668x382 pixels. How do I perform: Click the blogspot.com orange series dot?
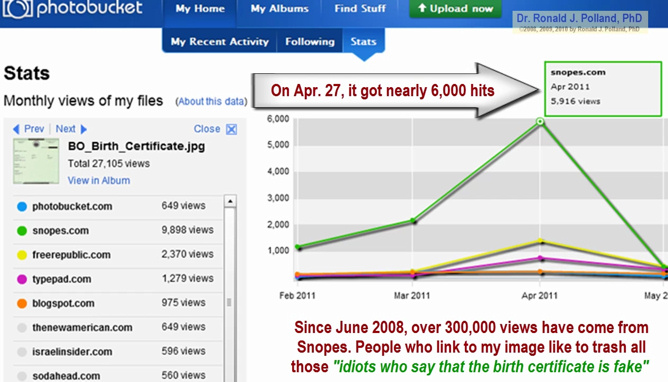pos(22,304)
